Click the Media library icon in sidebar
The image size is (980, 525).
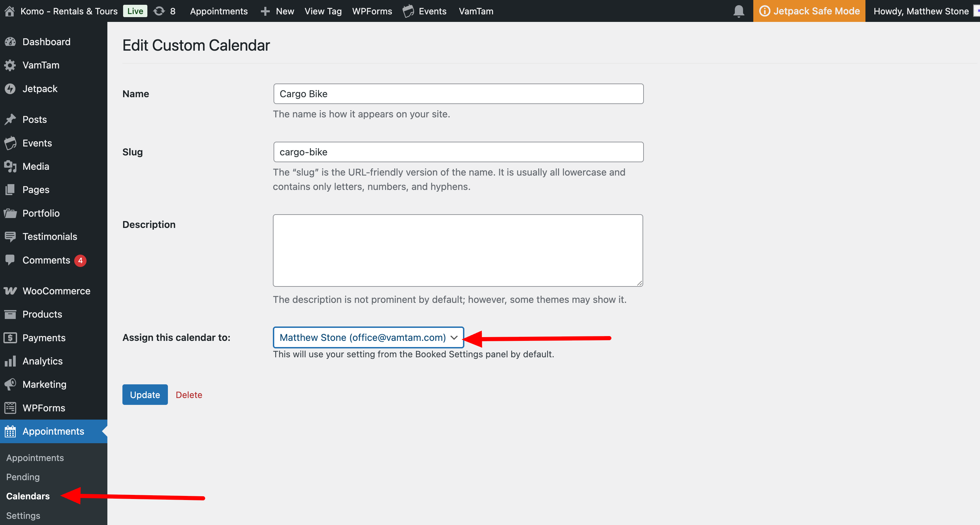click(10, 166)
